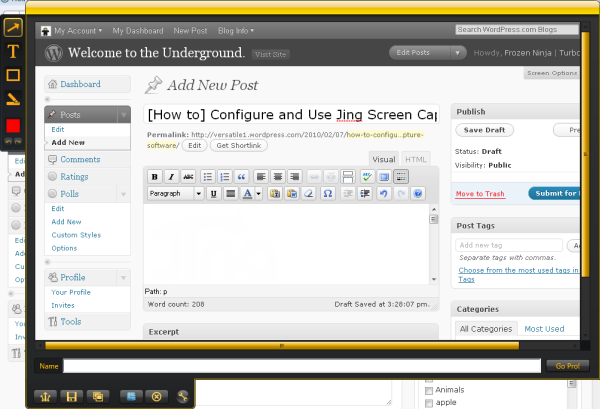Align text left in editor
This screenshot has width=600, height=409.
pyautogui.click(x=261, y=177)
